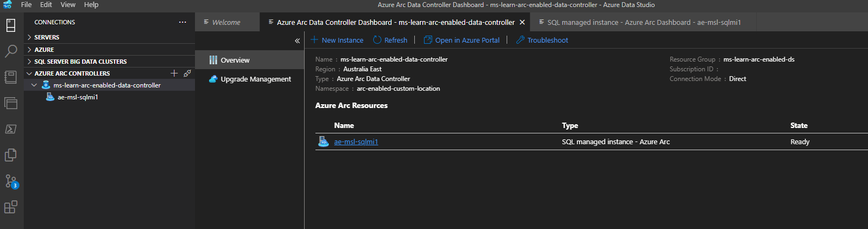The width and height of the screenshot is (868, 229).
Task: Click Open in Azure Portal
Action: [462, 40]
